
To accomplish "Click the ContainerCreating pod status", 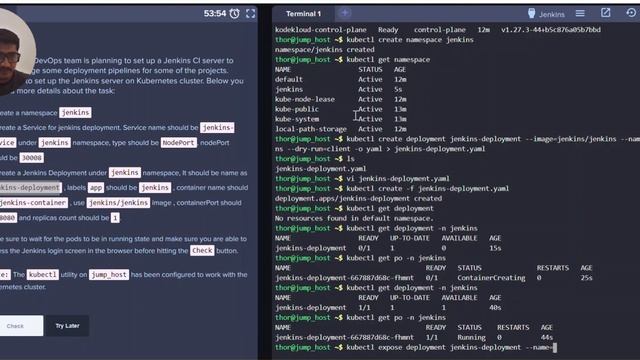I will (x=491, y=278).
